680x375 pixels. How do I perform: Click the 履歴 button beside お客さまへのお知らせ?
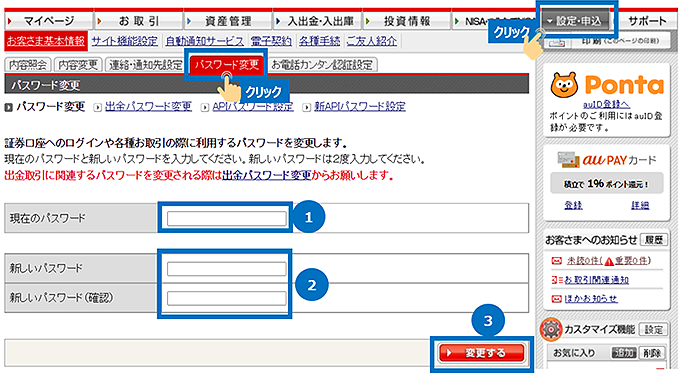(654, 240)
